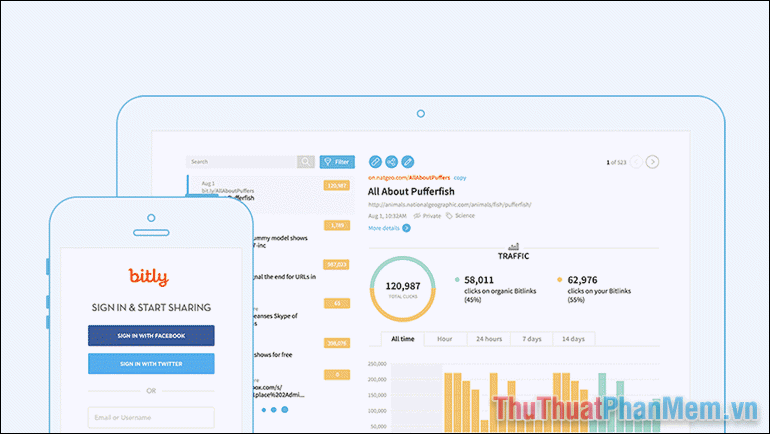Click the Science tag
The image size is (770, 434).
pos(463,215)
